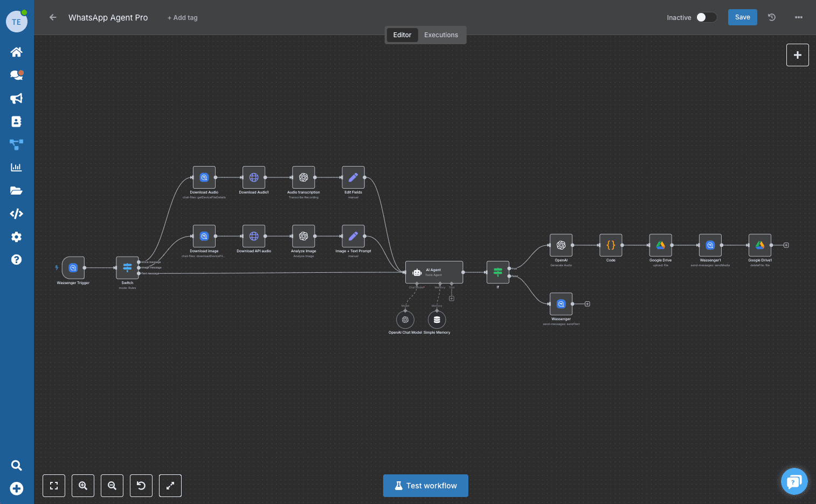Switch to the Executions tab
Image resolution: width=816 pixels, height=504 pixels.
(441, 34)
